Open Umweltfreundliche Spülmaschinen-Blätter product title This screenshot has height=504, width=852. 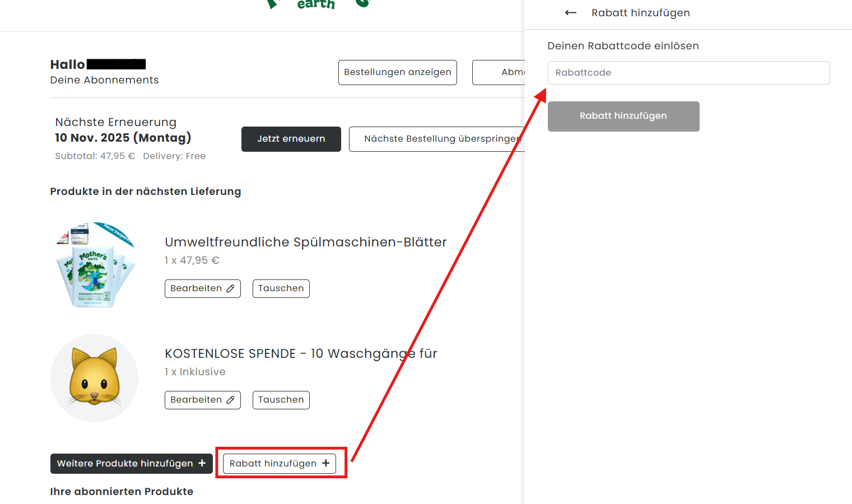click(305, 242)
